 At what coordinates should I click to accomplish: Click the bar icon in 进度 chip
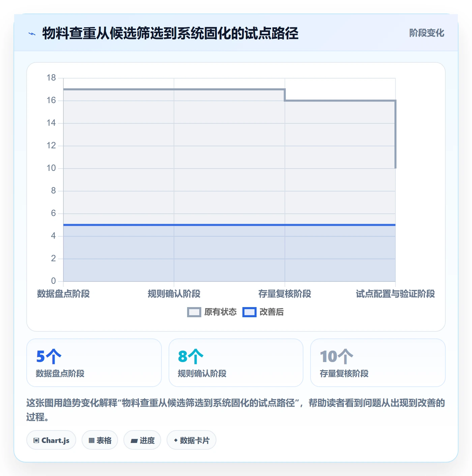point(134,441)
